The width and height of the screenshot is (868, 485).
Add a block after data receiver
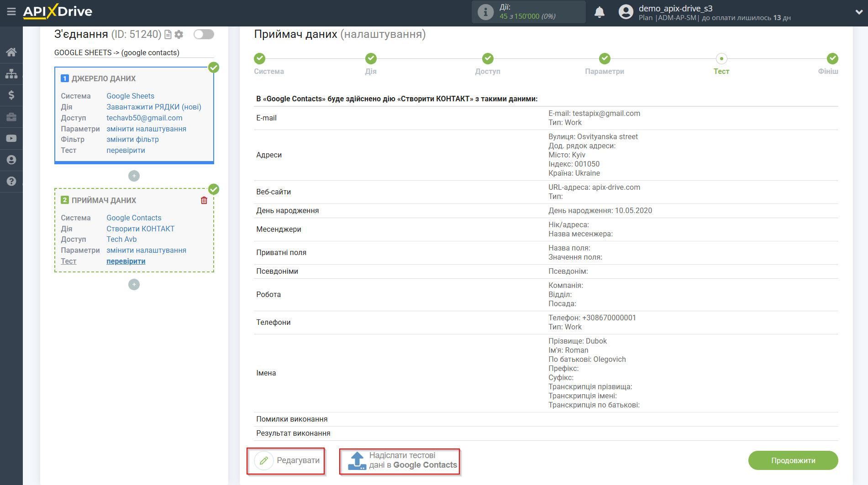pyautogui.click(x=134, y=284)
